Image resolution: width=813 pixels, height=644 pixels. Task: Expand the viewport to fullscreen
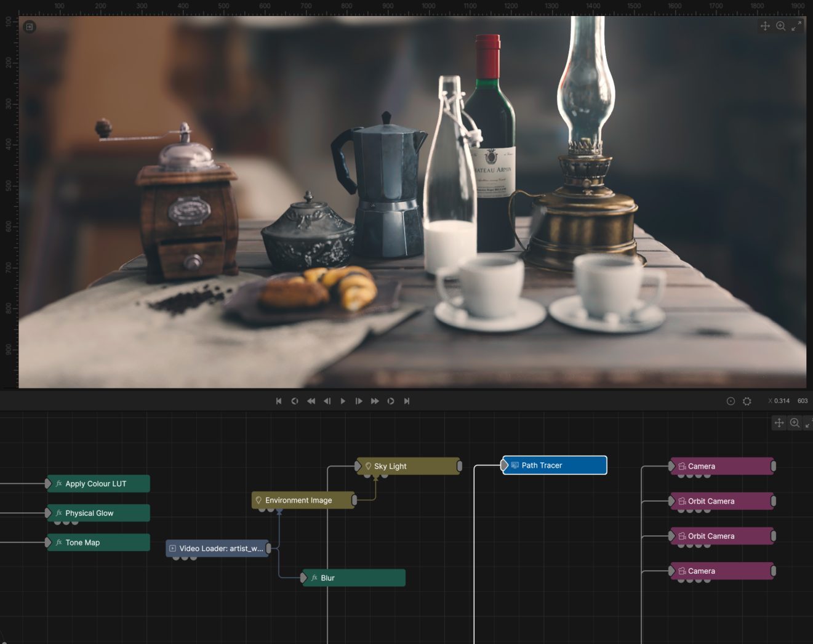point(796,26)
